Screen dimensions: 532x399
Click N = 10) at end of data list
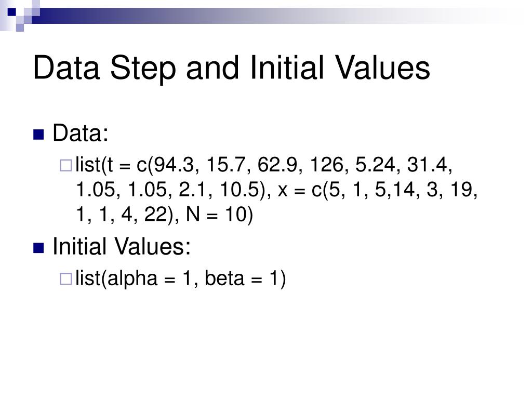coord(220,215)
